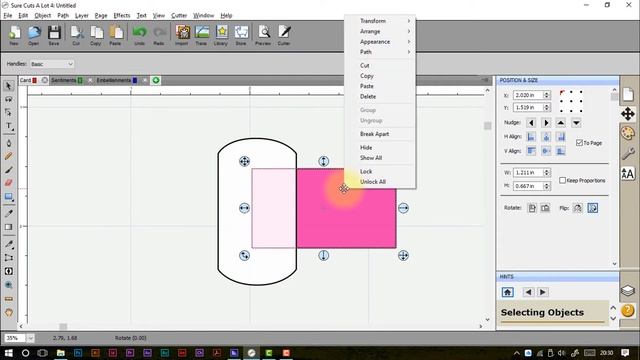Go to next hint arrow

542,292
